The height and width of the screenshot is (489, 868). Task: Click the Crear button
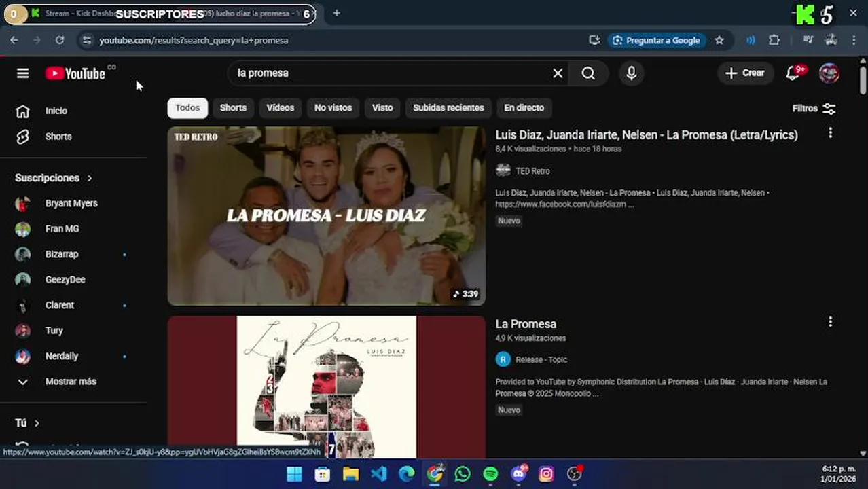click(745, 73)
